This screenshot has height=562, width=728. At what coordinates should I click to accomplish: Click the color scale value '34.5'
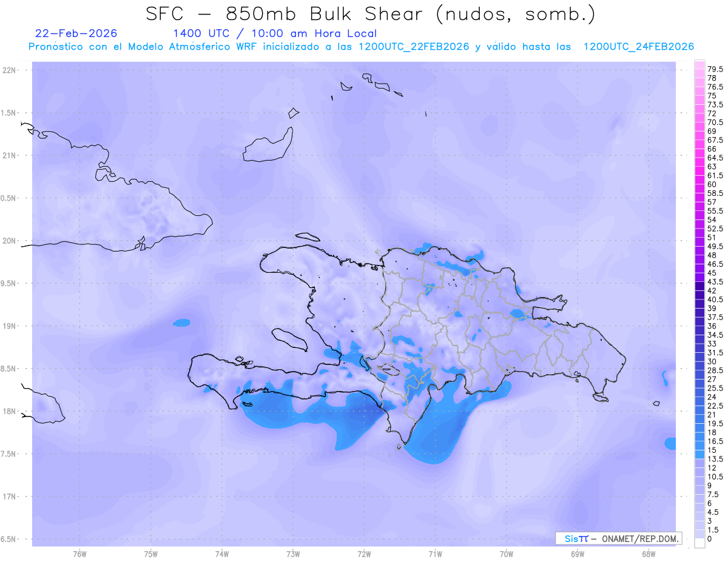tap(715, 335)
